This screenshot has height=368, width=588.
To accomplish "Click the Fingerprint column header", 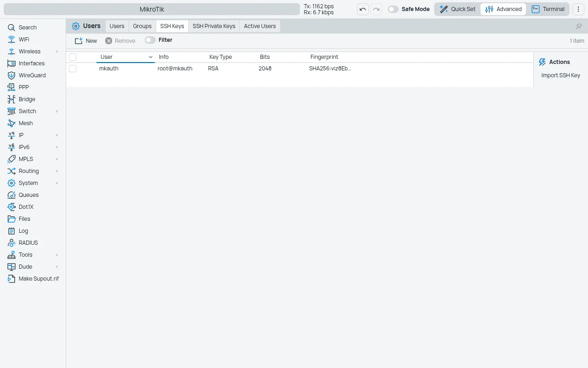I will (x=324, y=57).
